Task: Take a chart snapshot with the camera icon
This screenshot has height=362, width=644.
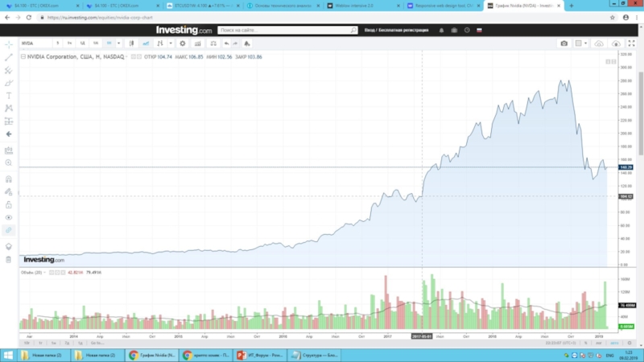Action: (x=564, y=43)
